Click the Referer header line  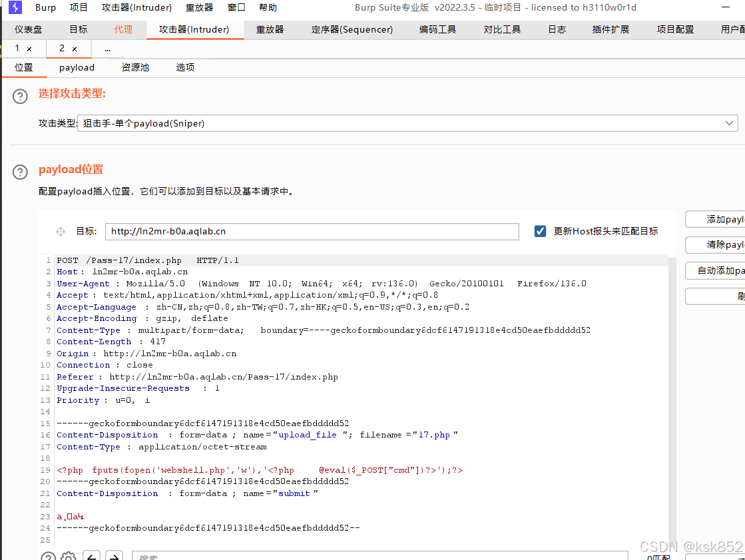tap(197, 377)
